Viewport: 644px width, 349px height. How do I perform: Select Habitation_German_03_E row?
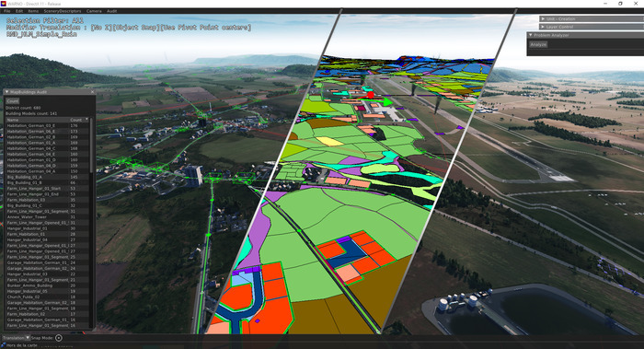47,125
